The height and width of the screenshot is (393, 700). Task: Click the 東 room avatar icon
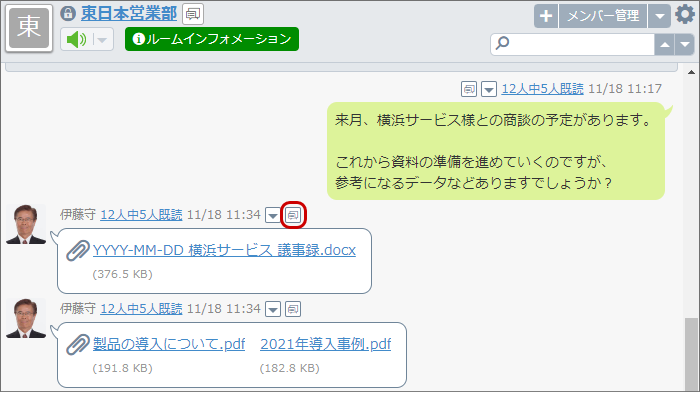point(29,28)
